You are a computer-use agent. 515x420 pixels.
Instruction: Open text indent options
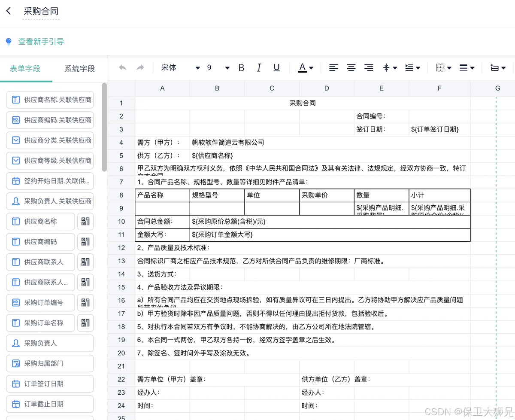(x=409, y=68)
